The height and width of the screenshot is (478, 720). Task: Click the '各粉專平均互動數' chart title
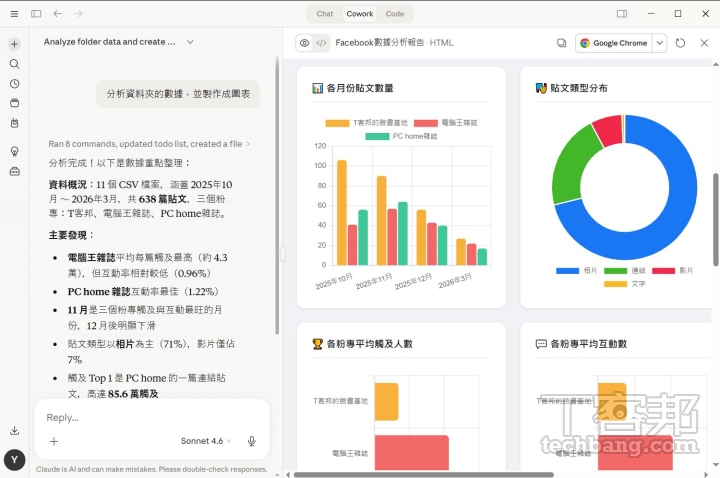click(588, 344)
